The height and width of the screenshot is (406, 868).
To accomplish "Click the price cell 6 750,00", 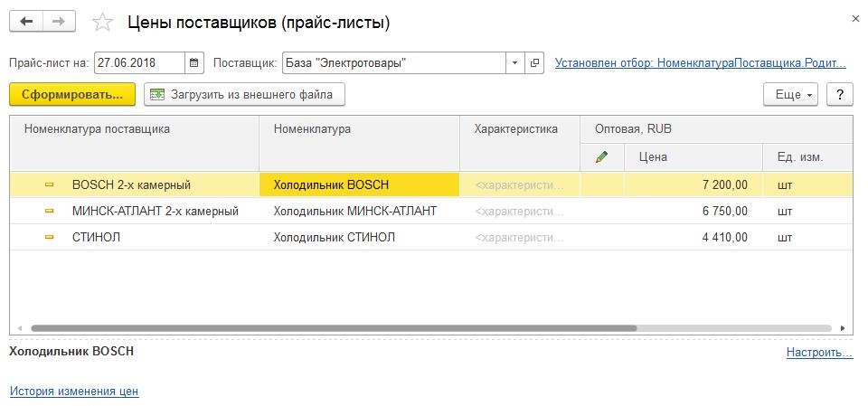I will (693, 211).
